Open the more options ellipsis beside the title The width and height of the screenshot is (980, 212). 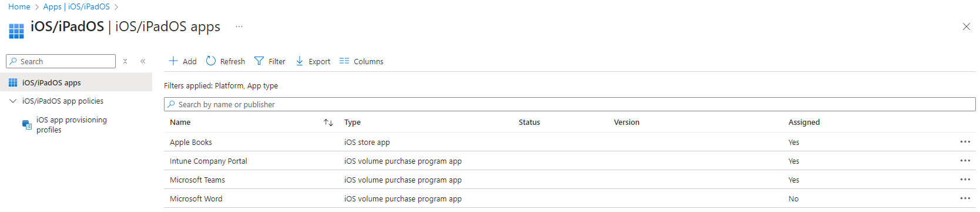click(239, 26)
